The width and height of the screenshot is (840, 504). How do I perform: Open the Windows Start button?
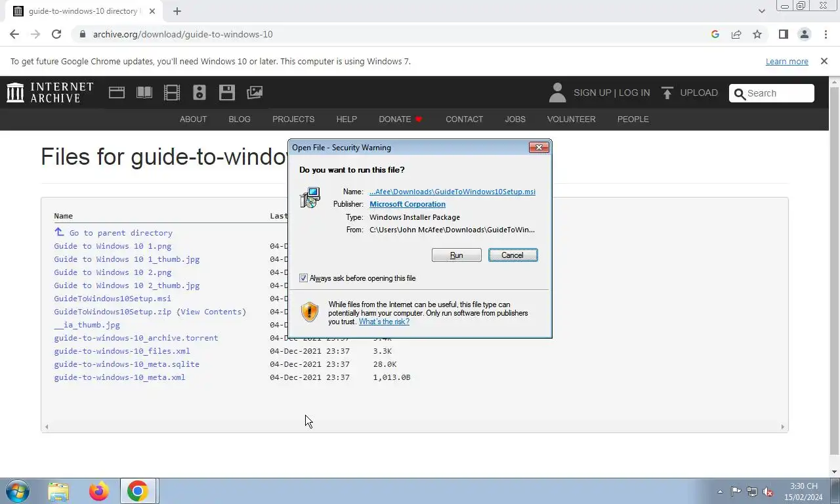pyautogui.click(x=18, y=491)
